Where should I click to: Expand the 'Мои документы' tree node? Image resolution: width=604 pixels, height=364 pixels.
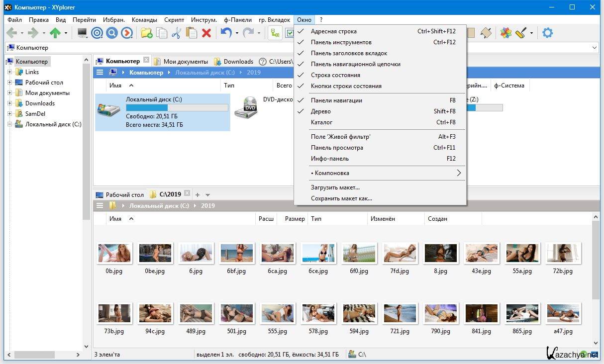pyautogui.click(x=9, y=93)
